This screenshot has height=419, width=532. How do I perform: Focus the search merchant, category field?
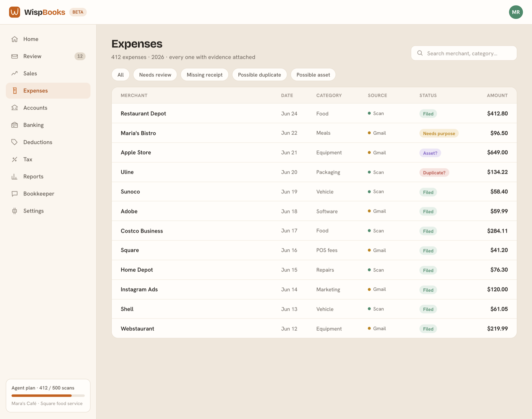click(x=464, y=53)
